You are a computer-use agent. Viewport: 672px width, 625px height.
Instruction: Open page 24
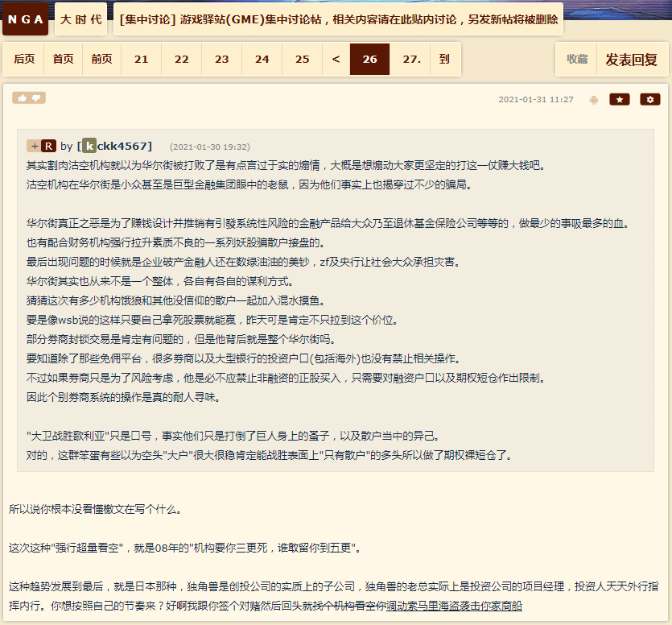point(262,59)
